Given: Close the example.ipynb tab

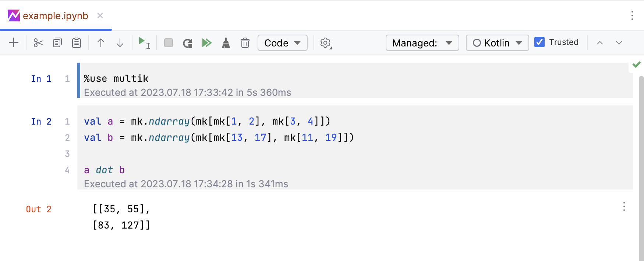Looking at the screenshot, I should [x=100, y=15].
